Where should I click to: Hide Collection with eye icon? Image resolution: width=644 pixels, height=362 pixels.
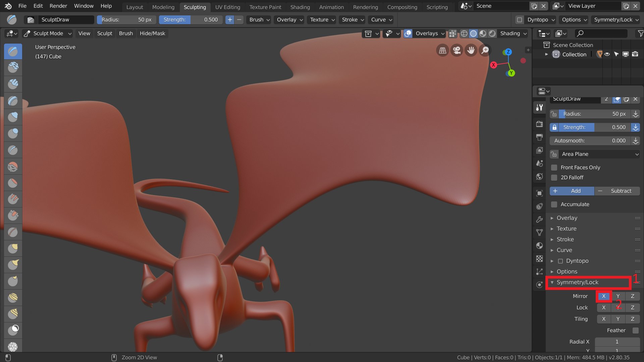(x=607, y=54)
